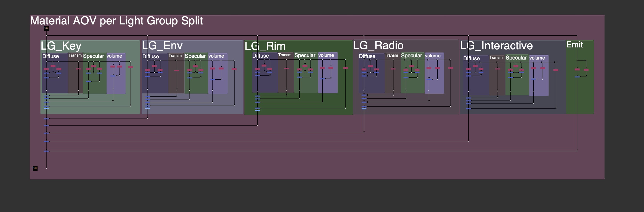The height and width of the screenshot is (212, 644).
Task: Select the input thumbnail node at top-left
Action: pos(46,28)
